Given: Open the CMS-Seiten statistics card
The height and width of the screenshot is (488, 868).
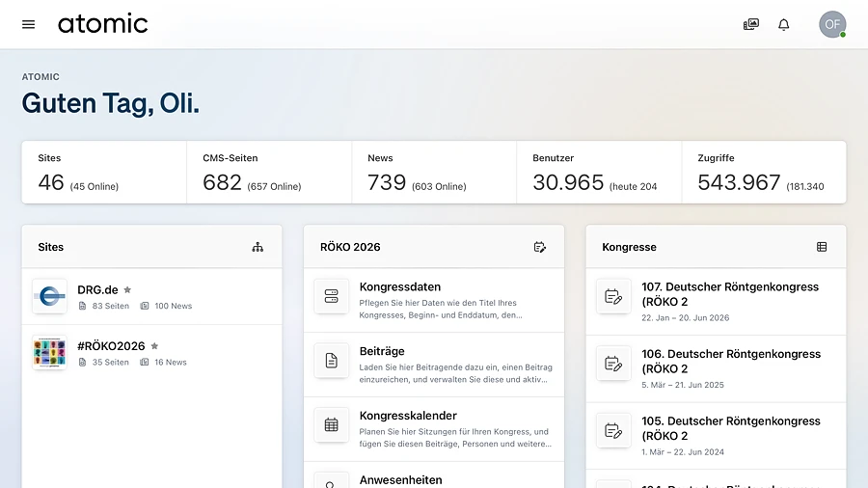Looking at the screenshot, I should click(268, 173).
